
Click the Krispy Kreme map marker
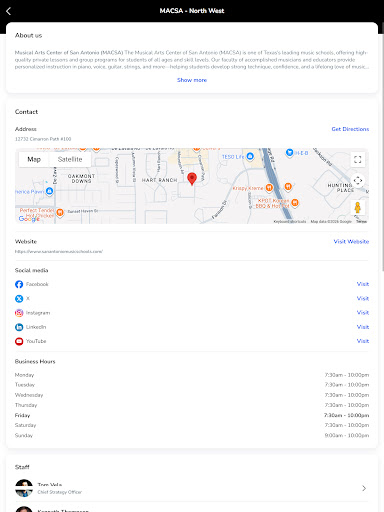click(x=269, y=188)
